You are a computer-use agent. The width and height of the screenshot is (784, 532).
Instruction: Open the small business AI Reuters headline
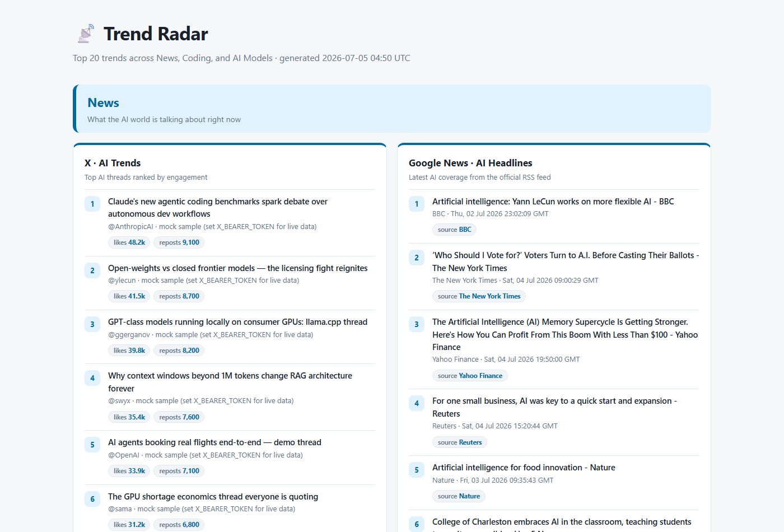pos(554,407)
